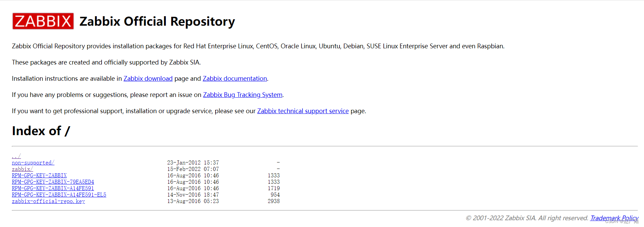
Task: Click the 15-Feb-2022 07:07 timestamp
Action: pyautogui.click(x=193, y=169)
